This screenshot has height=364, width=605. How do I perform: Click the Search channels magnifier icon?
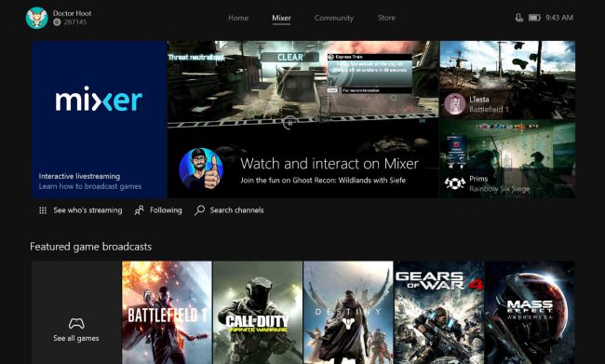pyautogui.click(x=199, y=210)
